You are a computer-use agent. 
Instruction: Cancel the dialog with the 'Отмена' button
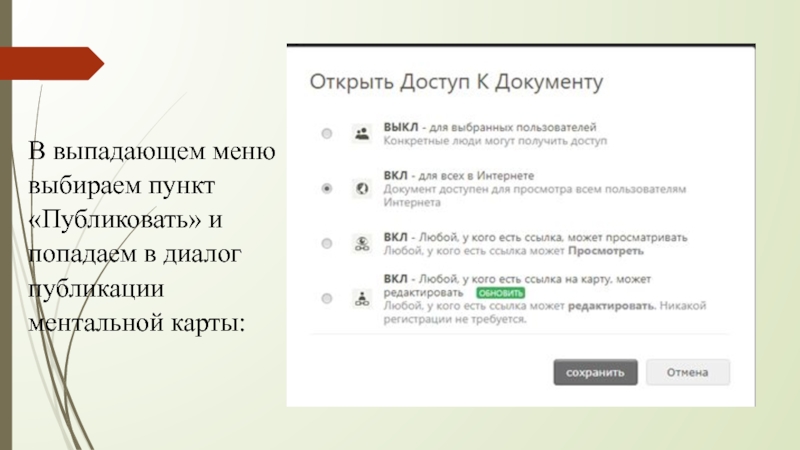[x=688, y=372]
